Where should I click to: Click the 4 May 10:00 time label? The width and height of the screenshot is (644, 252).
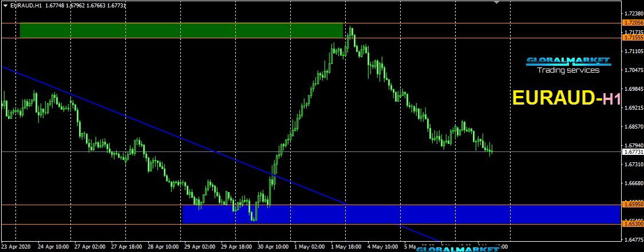pos(383,247)
